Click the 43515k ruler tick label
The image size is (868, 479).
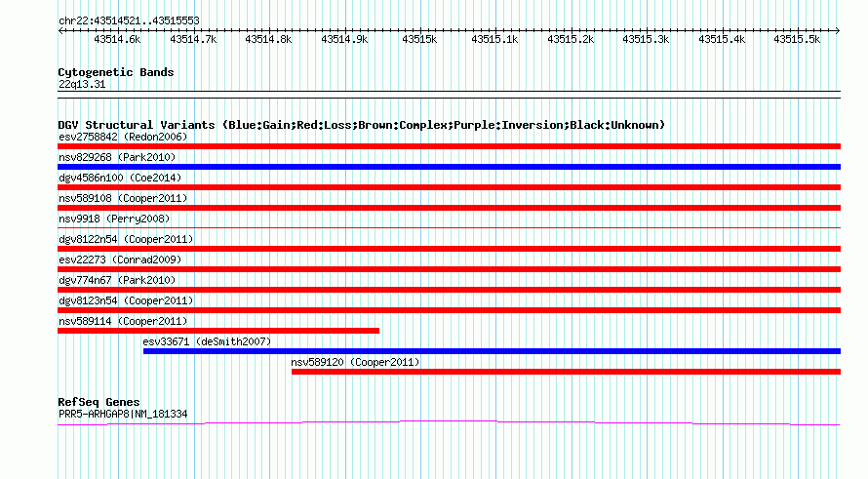coord(419,39)
